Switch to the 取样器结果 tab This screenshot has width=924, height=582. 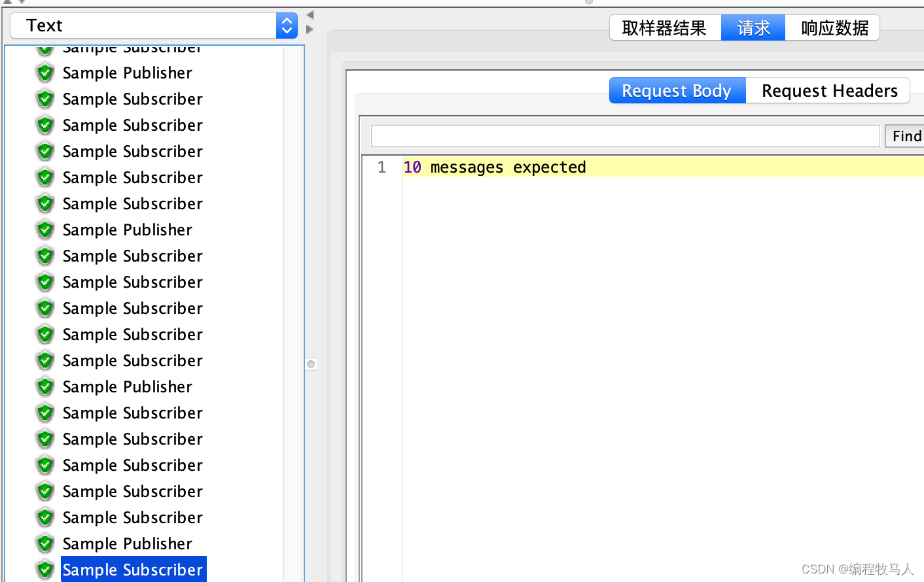[x=665, y=28]
